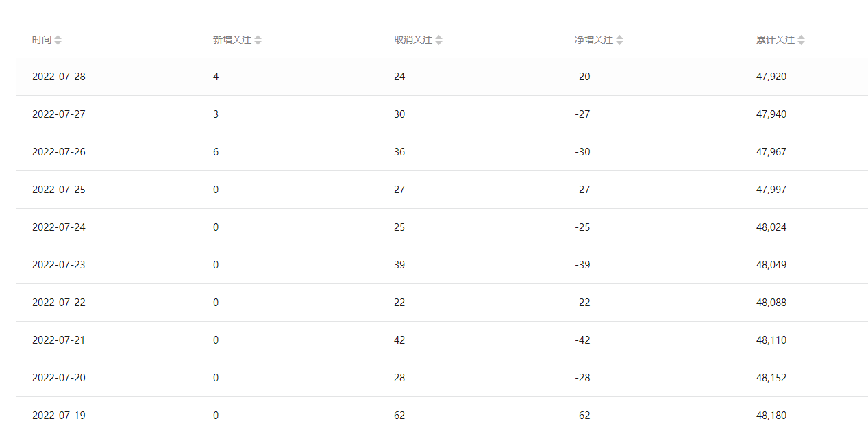
Task: Select cumulative value 48,024
Action: pos(771,227)
